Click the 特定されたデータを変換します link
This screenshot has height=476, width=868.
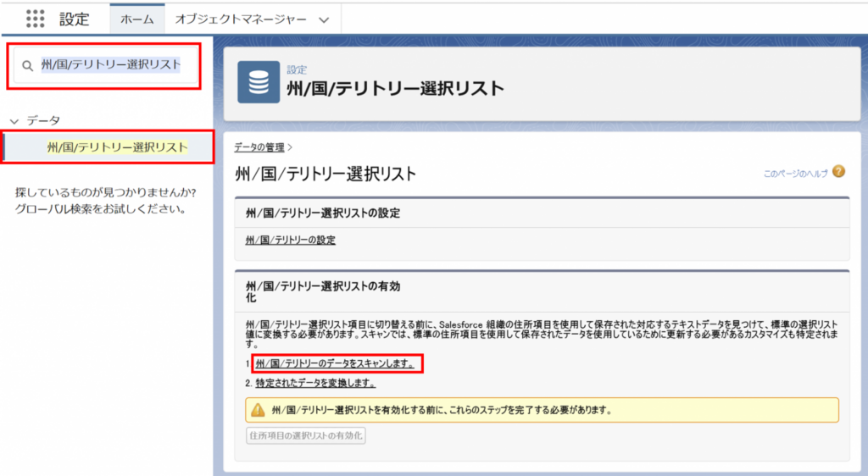[x=315, y=383]
